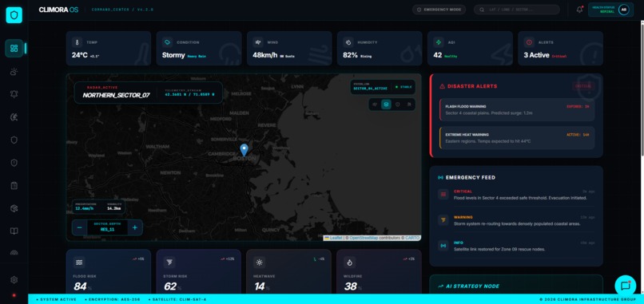Click the storm warning feed entry icon

click(x=443, y=220)
